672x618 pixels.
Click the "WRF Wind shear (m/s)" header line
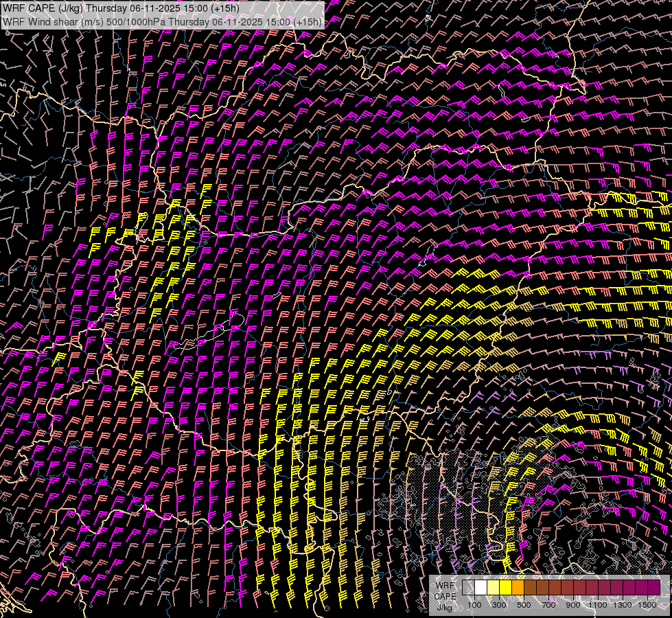(x=54, y=22)
